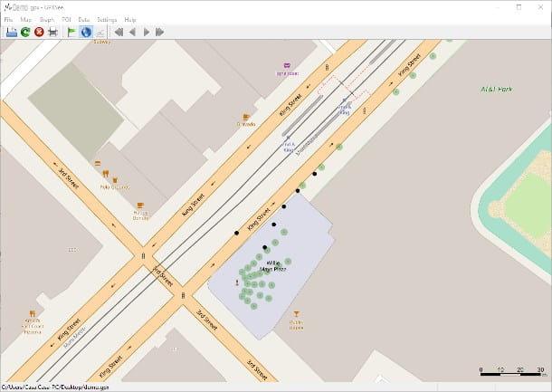Viewport: 552px width, 392px height.
Task: Open the Data menu
Action: pyautogui.click(x=84, y=20)
